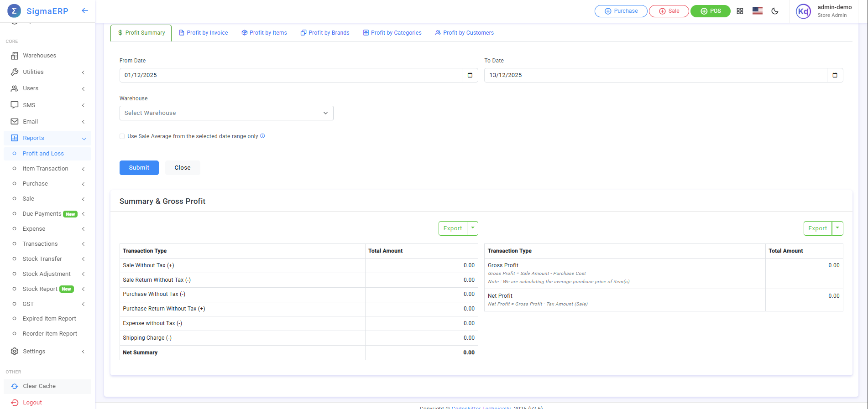
Task: Click the US flag language icon
Action: [757, 11]
